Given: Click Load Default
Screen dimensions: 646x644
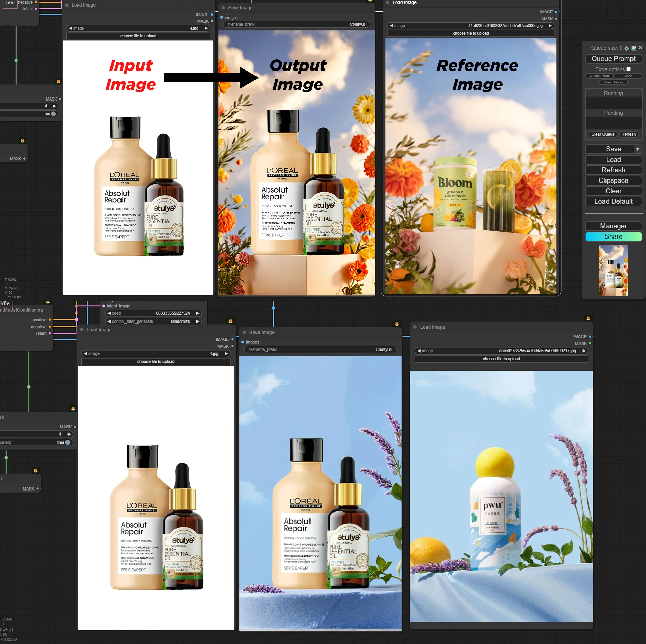Looking at the screenshot, I should [613, 201].
